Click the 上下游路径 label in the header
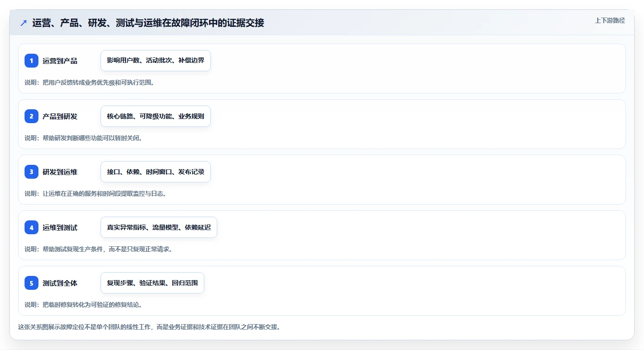 610,20
